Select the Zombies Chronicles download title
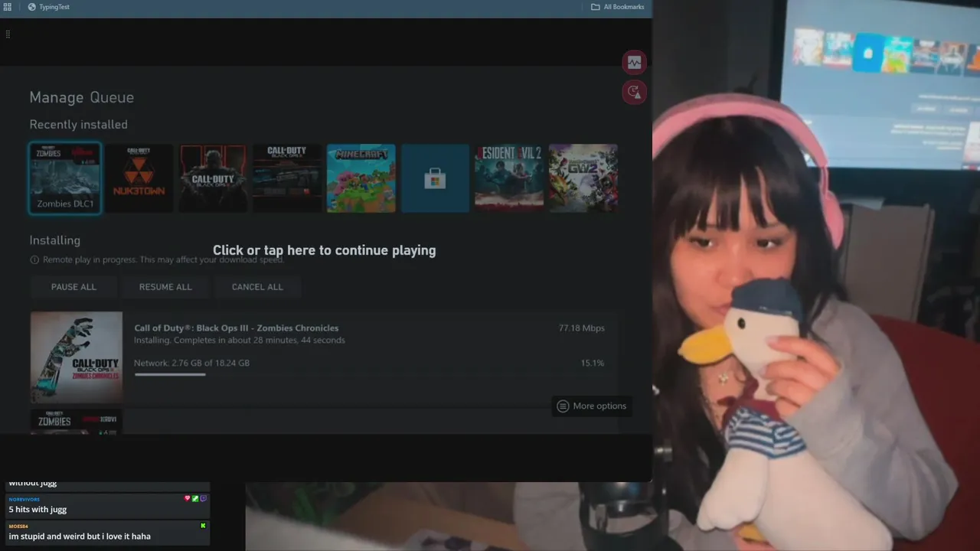The width and height of the screenshot is (980, 551). tap(237, 328)
